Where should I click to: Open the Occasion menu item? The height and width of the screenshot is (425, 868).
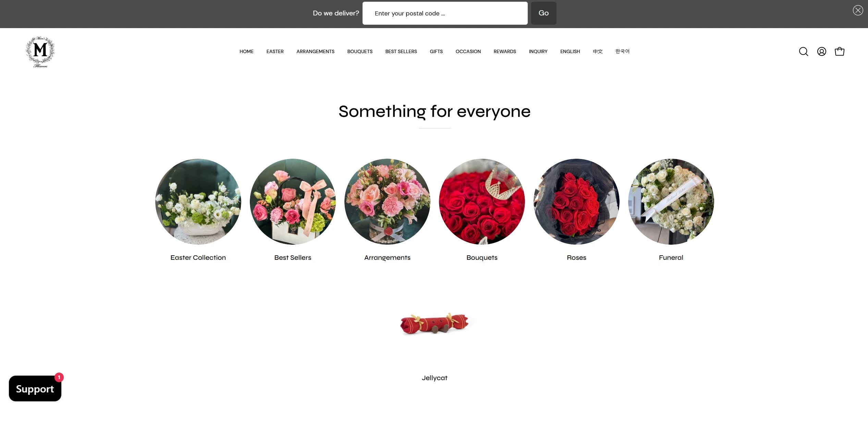tap(468, 51)
